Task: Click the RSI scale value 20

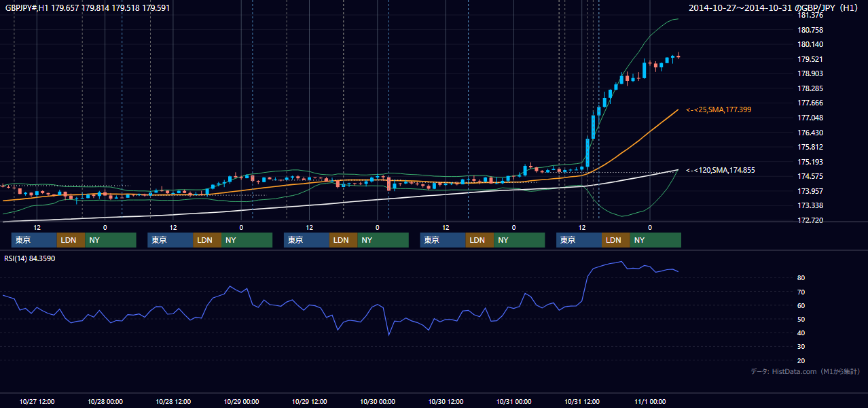Action: coord(801,360)
